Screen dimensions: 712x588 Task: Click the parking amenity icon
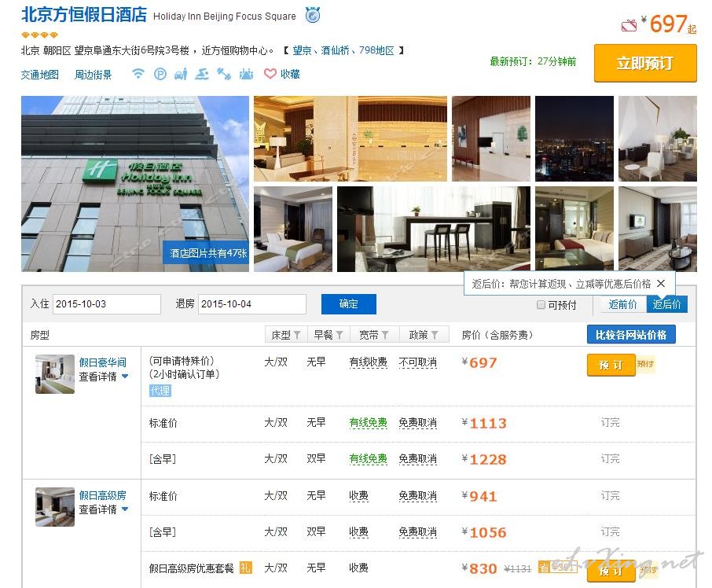(160, 74)
